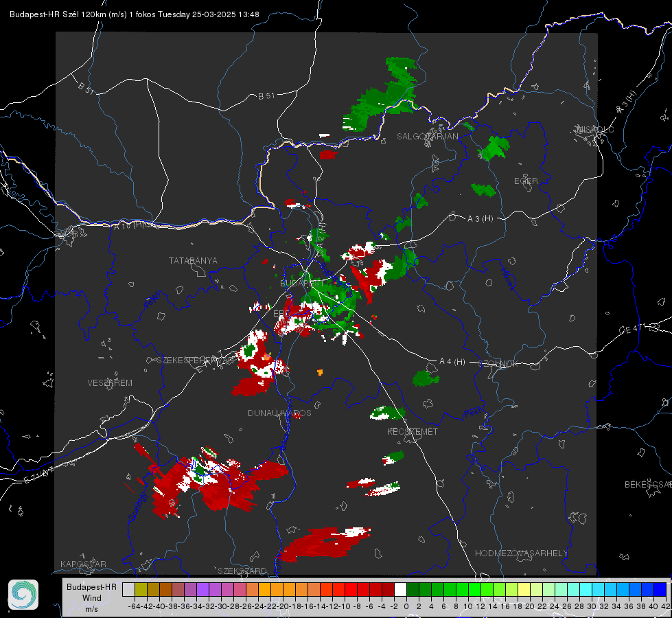Click the BUDAPEST city label
Screen dimensions: 672x618
point(302,284)
